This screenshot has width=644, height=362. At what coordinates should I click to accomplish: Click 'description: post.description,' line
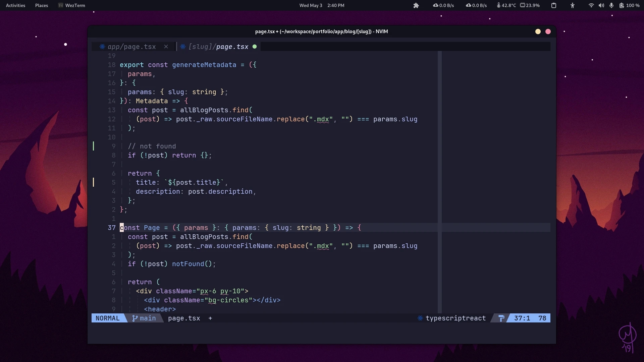click(196, 191)
